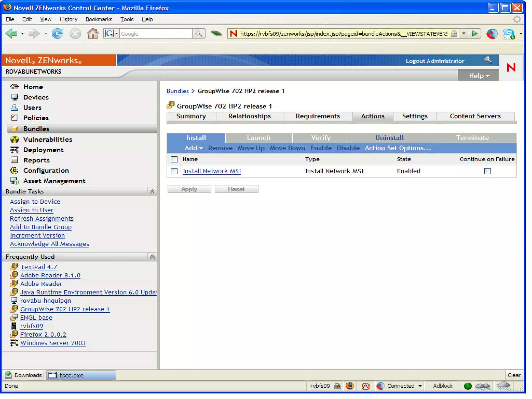Click the Assign to Device link
The width and height of the screenshot is (532, 399).
coord(35,202)
